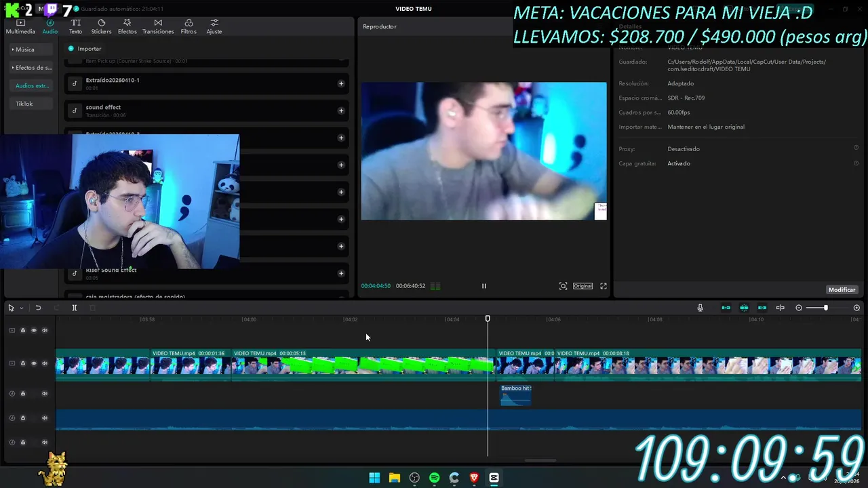Click the timeline horizontal scrollbar
Viewport: 868px width, 488px height.
click(540, 460)
